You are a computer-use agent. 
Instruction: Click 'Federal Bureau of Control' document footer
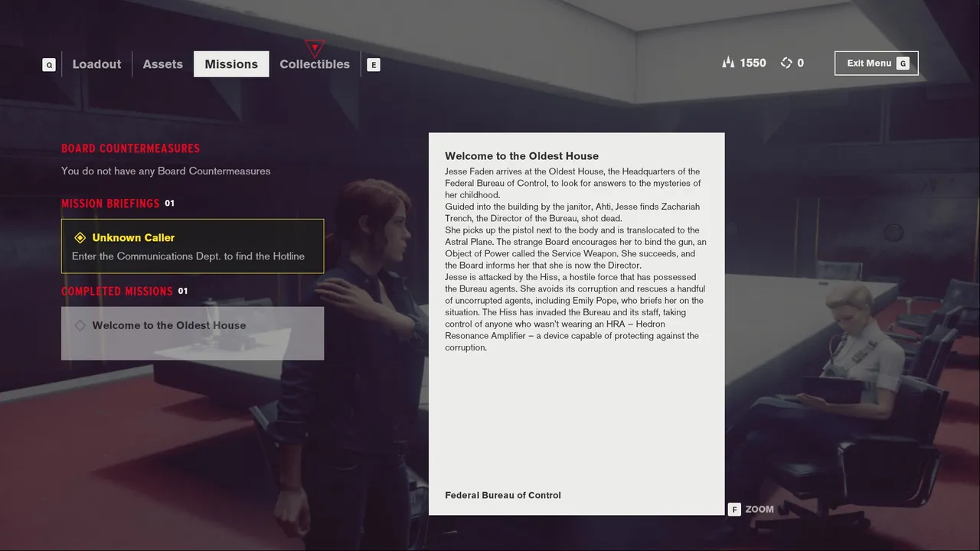coord(503,495)
